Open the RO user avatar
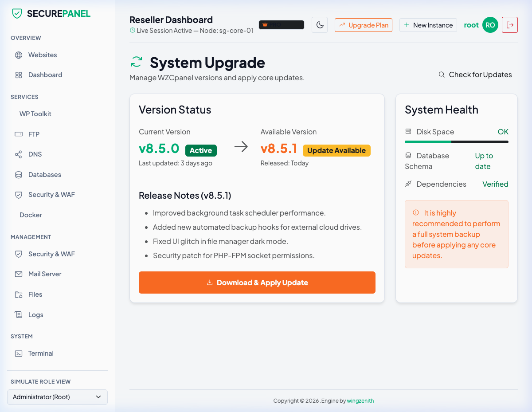The image size is (532, 412). (490, 25)
